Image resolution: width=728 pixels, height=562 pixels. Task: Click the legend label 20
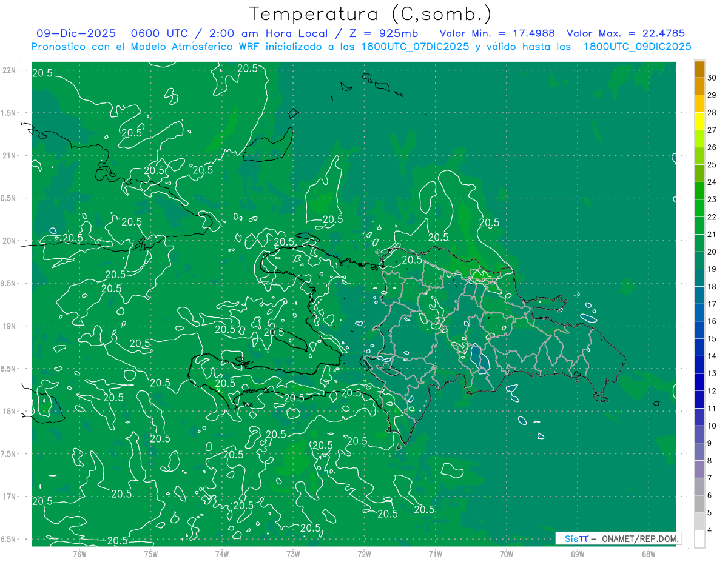[712, 252]
